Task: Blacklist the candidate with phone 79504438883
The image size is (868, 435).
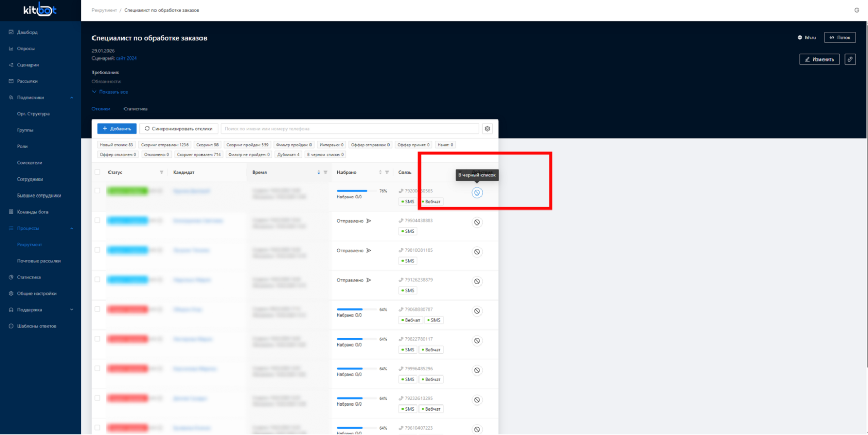Action: click(x=477, y=222)
